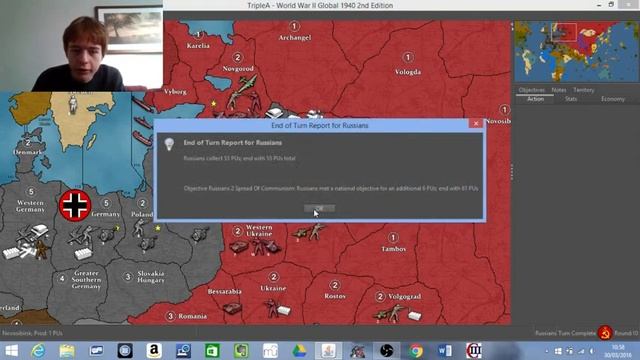Switch to the Stats tab

pos(571,99)
